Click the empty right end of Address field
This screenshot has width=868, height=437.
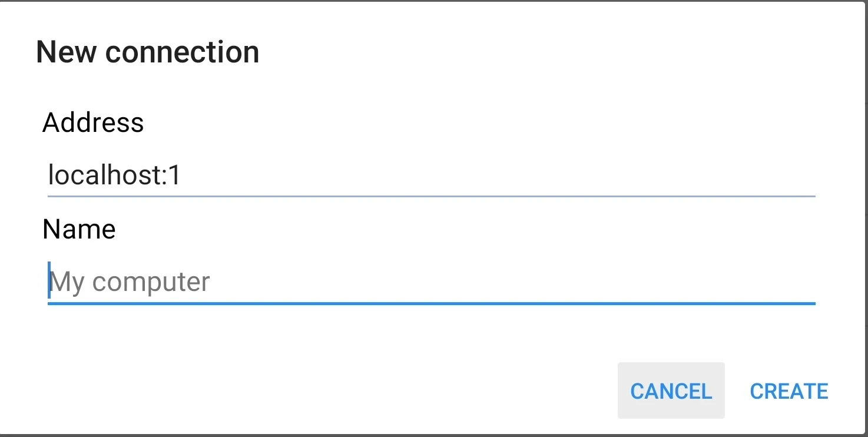click(766, 176)
